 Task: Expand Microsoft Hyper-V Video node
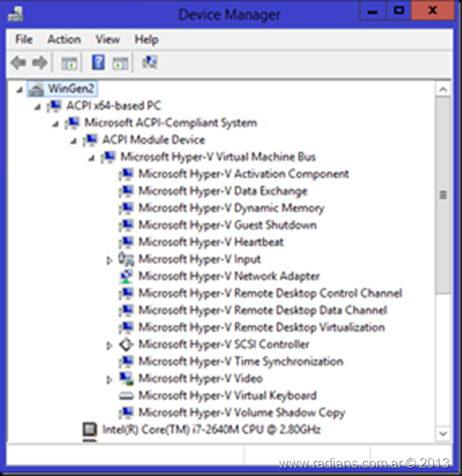(109, 379)
